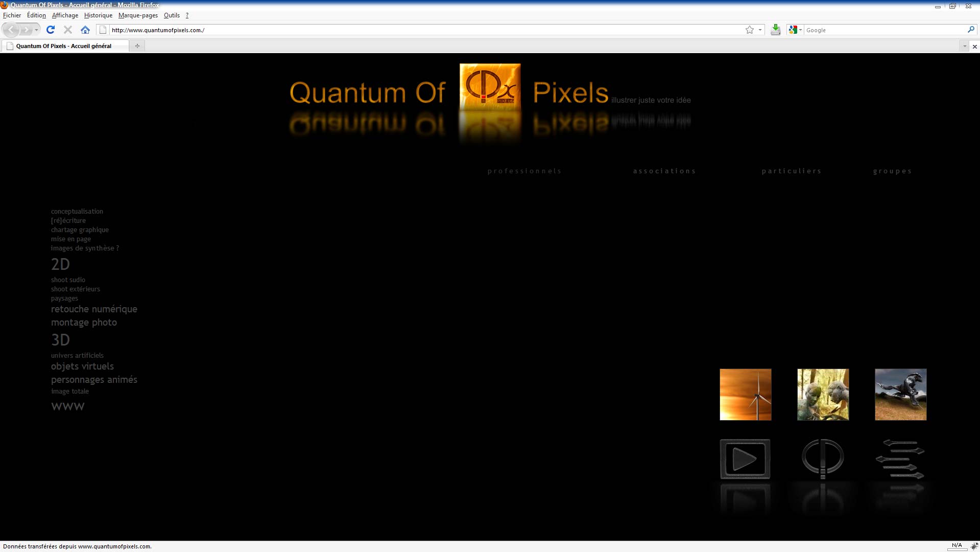Screen dimensions: 980x552
Task: Click mise en page link
Action: pos(71,239)
